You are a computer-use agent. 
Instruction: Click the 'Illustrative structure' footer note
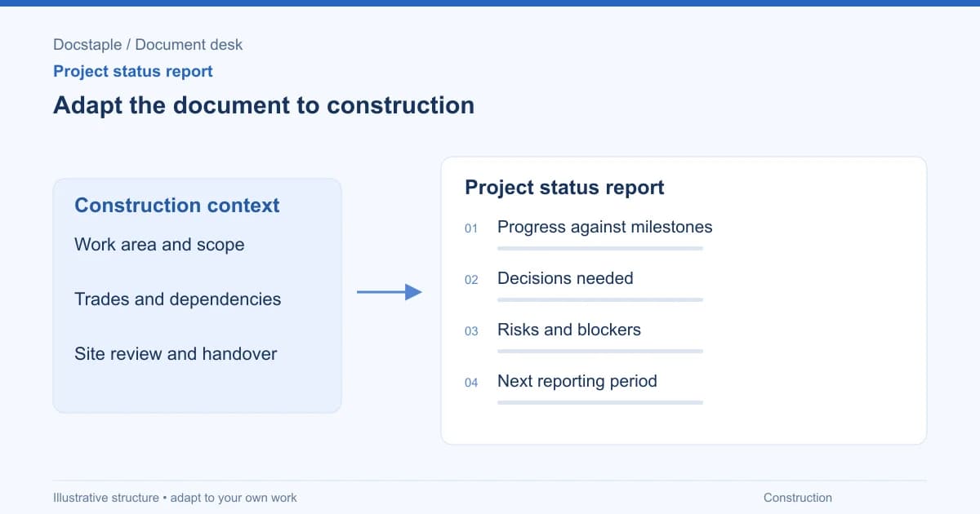click(175, 498)
